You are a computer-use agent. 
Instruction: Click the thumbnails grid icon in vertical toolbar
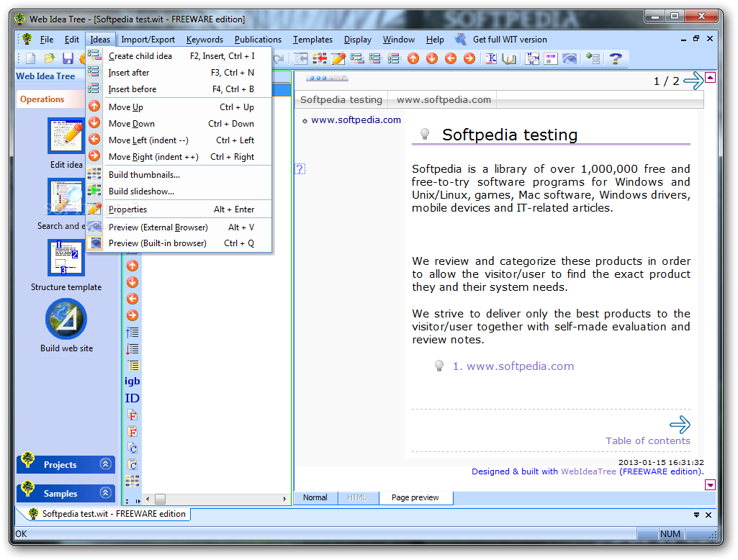pos(132,481)
